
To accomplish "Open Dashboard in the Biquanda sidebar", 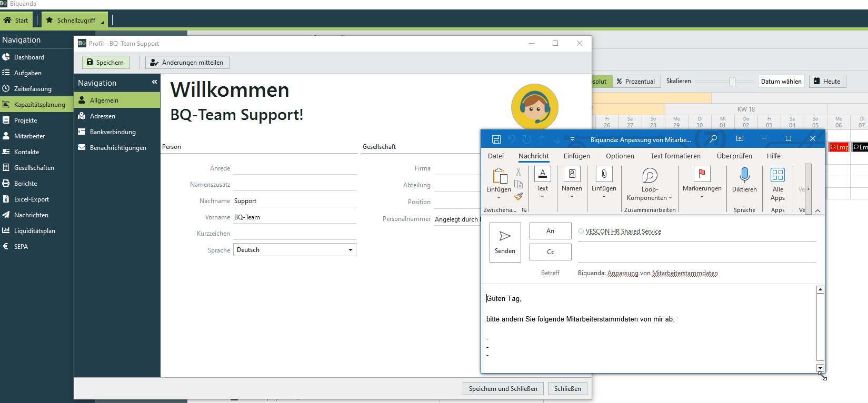I will click(29, 57).
